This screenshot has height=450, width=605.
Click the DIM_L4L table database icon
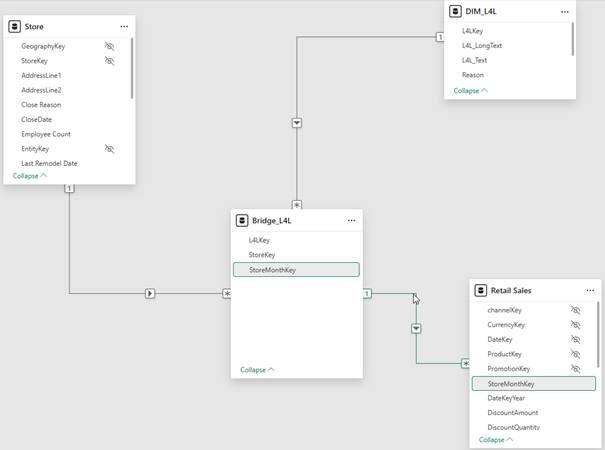click(455, 11)
